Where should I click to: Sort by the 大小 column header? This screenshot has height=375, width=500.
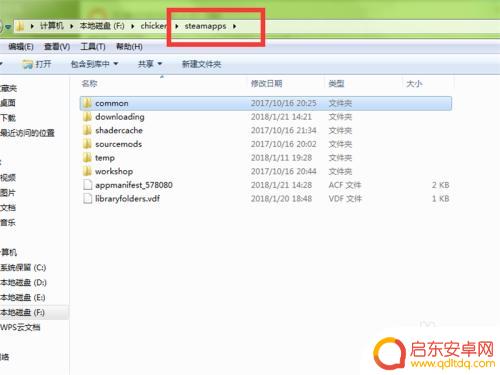tap(414, 83)
